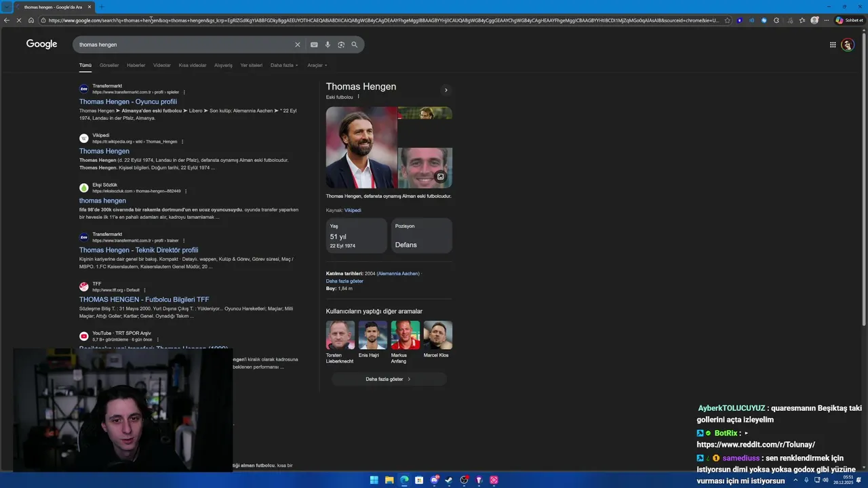Click the Yaş '51 yıl' info card
Image resolution: width=868 pixels, height=488 pixels.
[x=356, y=236]
